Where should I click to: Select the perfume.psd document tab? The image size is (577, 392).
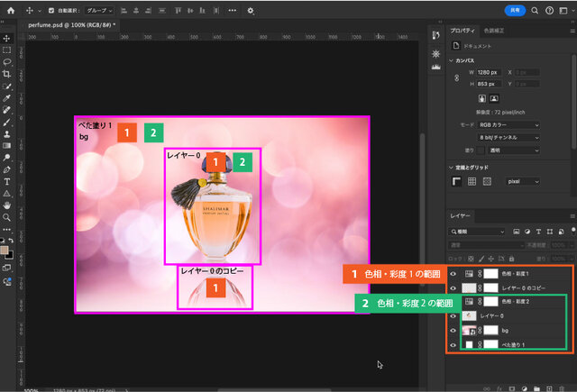coord(70,25)
